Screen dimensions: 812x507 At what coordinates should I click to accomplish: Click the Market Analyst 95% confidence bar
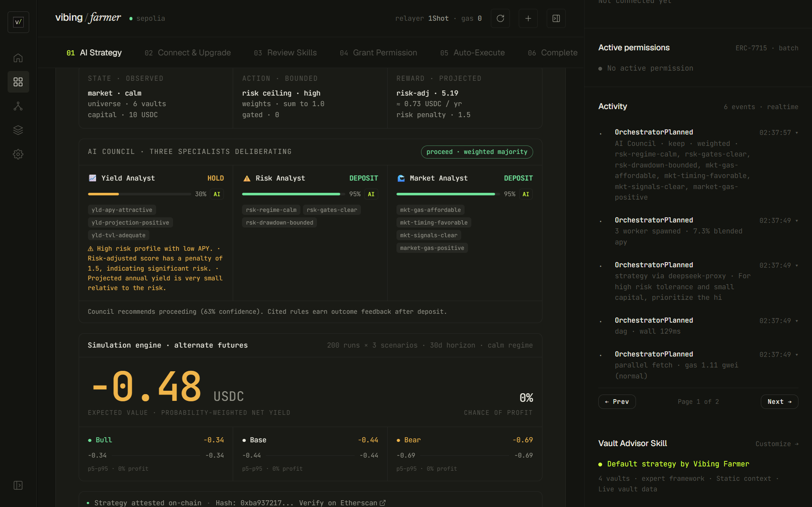point(448,194)
